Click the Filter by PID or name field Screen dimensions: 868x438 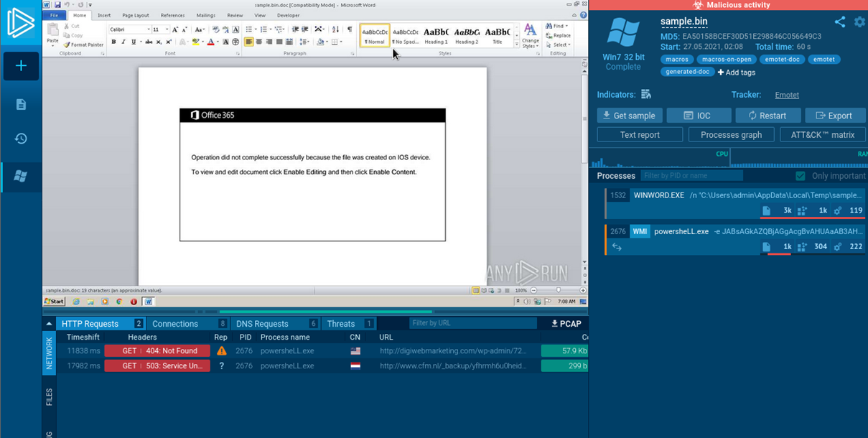(691, 176)
